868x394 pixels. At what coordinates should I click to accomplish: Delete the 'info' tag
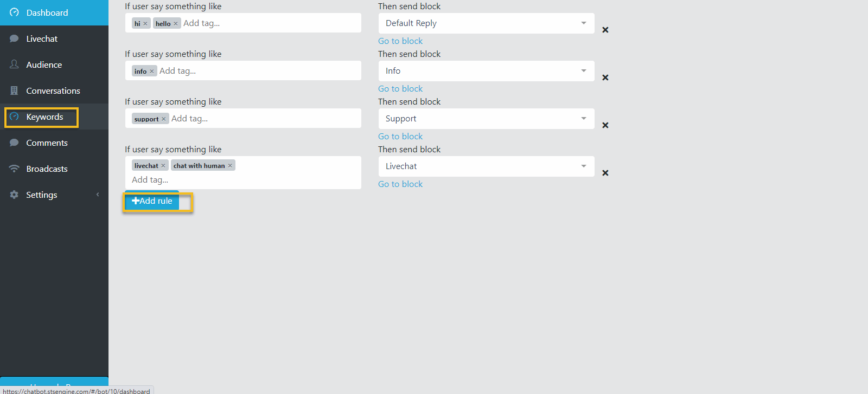click(x=152, y=71)
